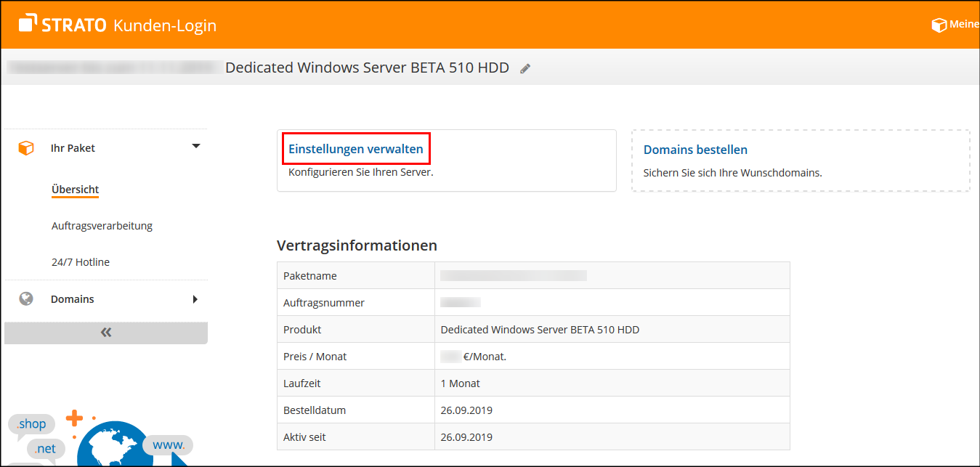Select 'Übersicht' in the sidebar

pyautogui.click(x=75, y=189)
